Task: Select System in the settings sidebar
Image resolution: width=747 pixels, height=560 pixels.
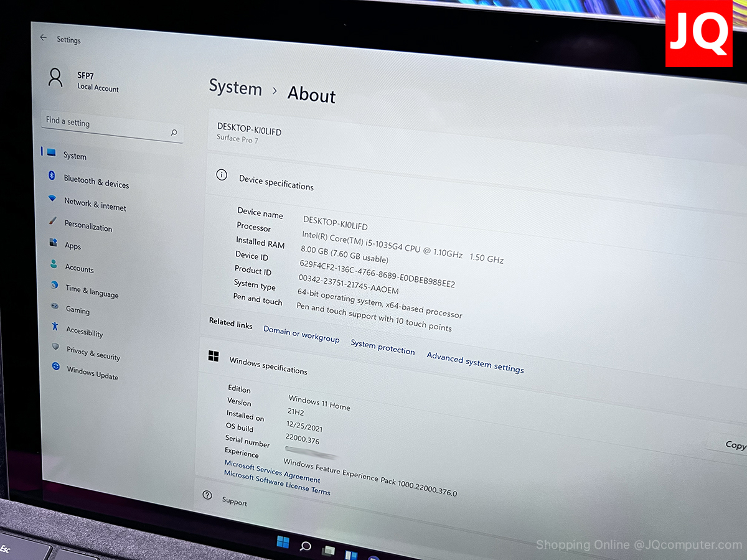Action: 75,156
